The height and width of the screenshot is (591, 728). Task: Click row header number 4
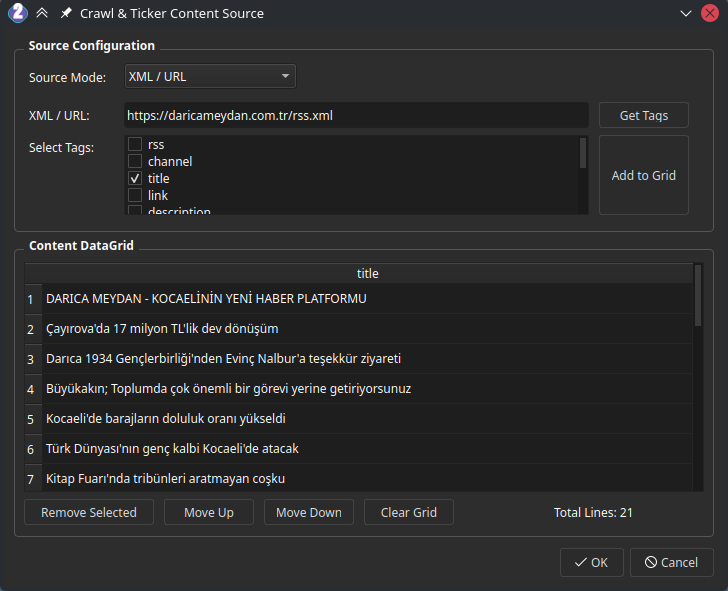(x=33, y=389)
